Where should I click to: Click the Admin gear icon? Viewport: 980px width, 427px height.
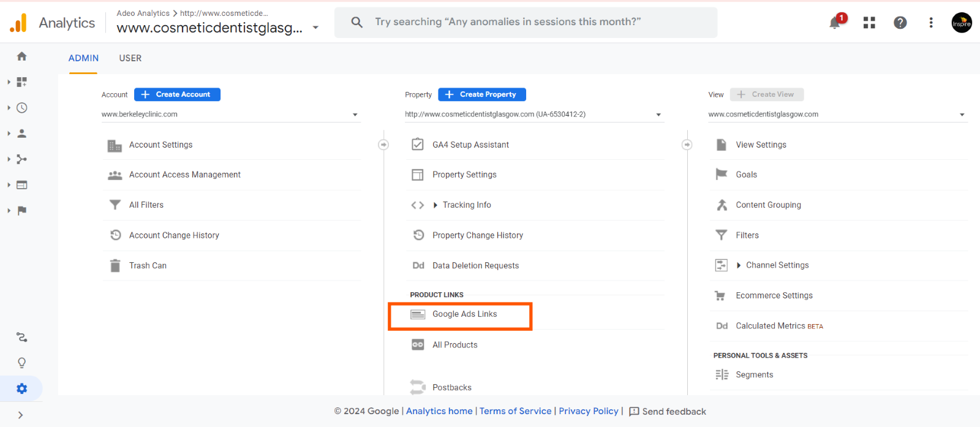[x=22, y=388]
